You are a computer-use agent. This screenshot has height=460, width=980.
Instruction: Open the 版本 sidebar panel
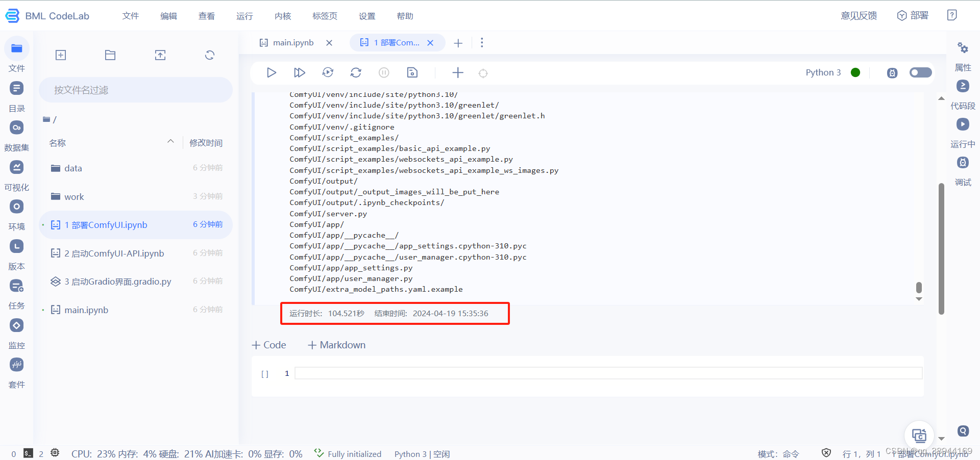[17, 246]
